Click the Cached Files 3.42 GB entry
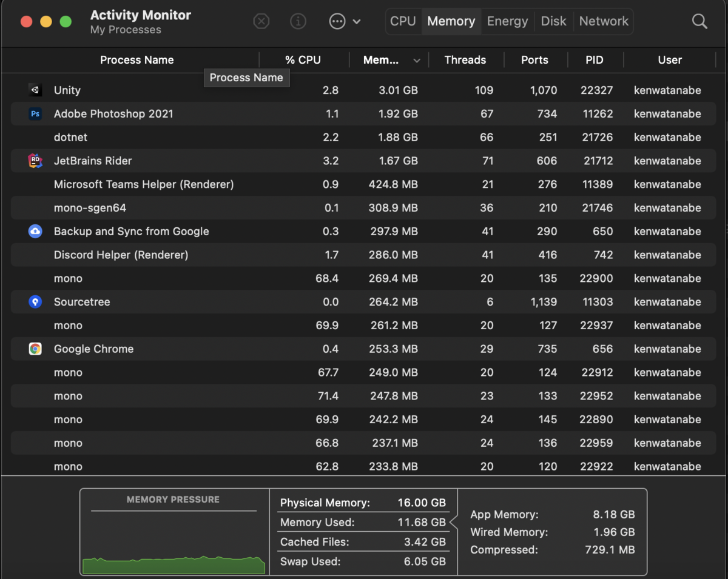728x579 pixels. (x=363, y=542)
